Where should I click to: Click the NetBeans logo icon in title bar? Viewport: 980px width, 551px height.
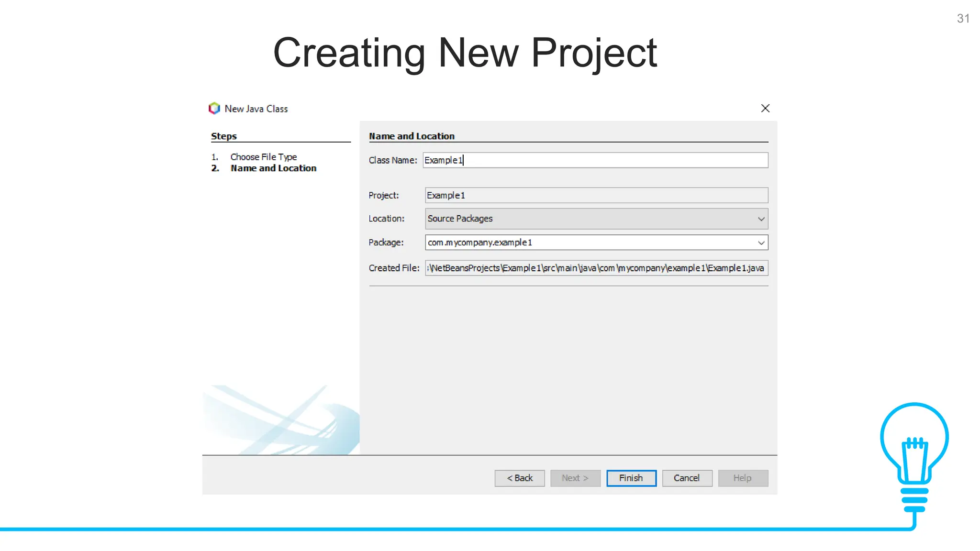[214, 109]
